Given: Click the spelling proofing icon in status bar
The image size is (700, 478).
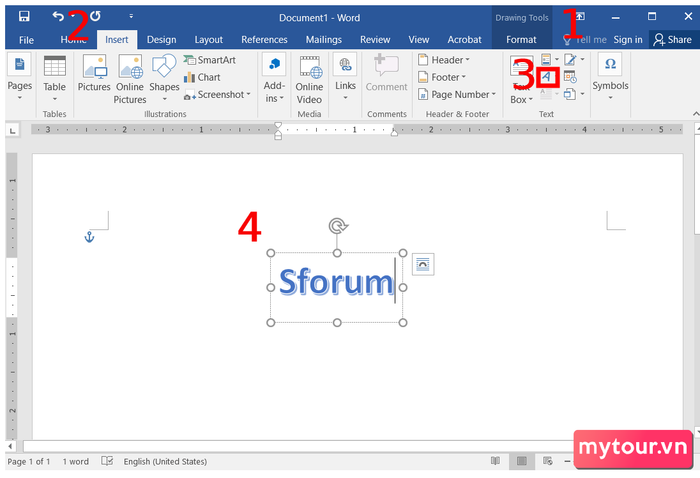Looking at the screenshot, I should pos(107,461).
